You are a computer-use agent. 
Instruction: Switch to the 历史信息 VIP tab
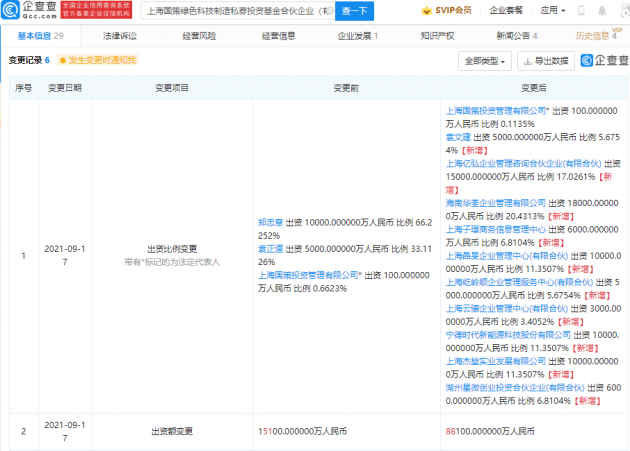598,35
